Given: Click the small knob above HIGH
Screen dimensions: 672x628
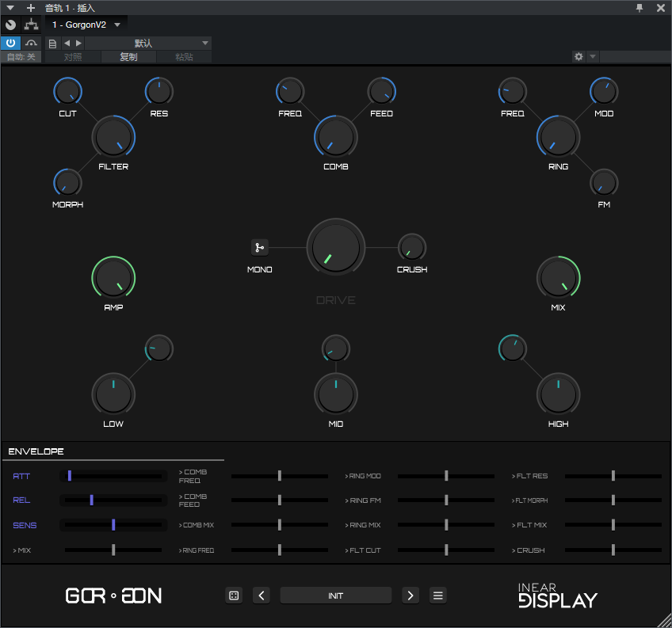Looking at the screenshot, I should click(x=513, y=348).
